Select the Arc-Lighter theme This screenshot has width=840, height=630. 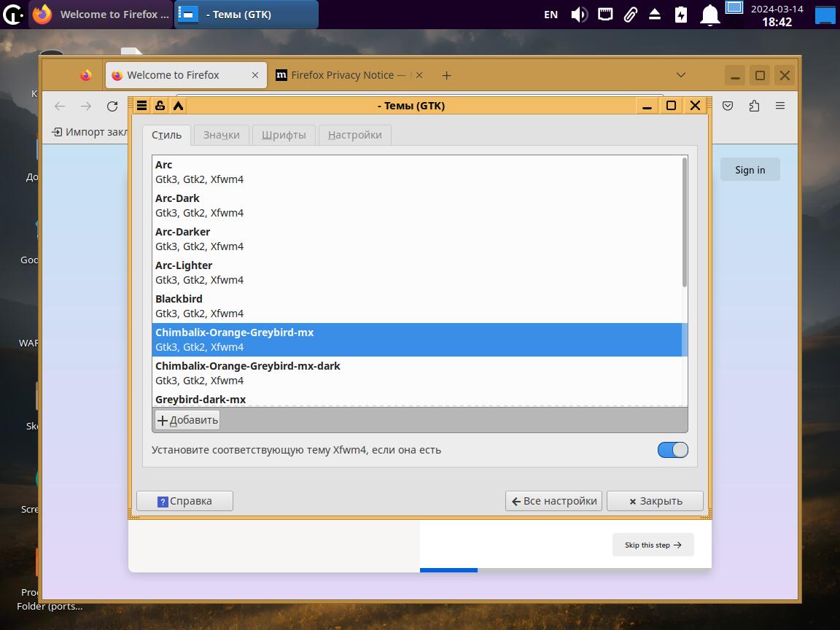[417, 272]
